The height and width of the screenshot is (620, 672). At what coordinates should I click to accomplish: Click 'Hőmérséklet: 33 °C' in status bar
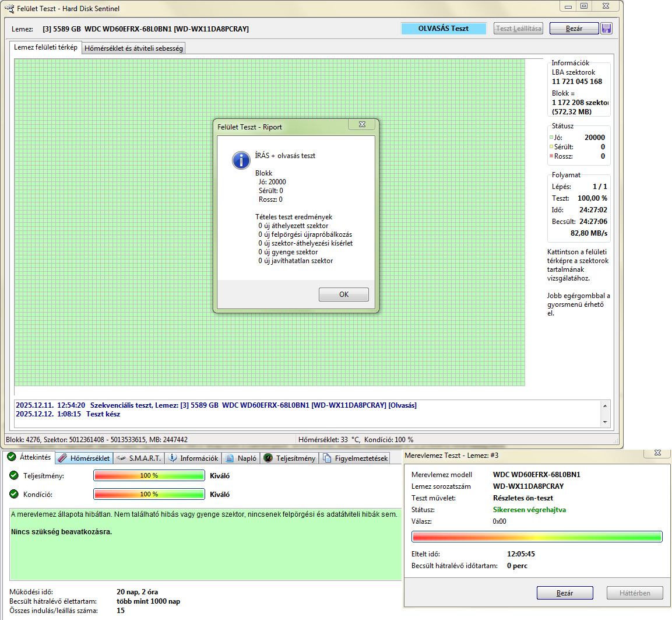point(329,440)
